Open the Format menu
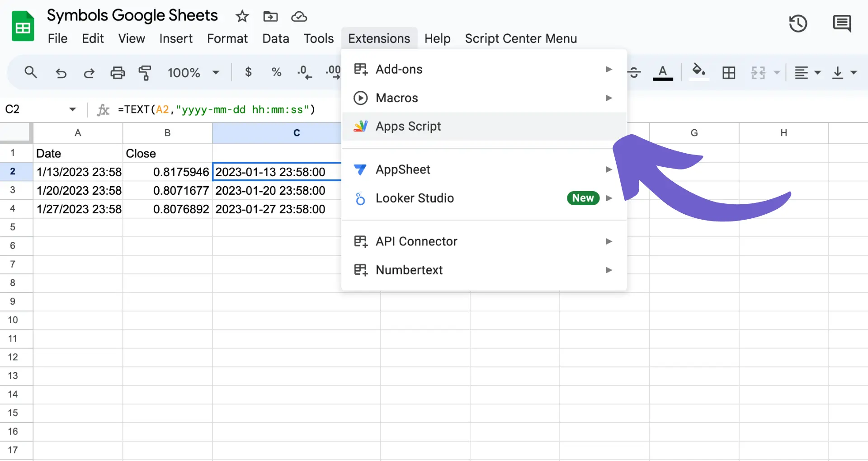The width and height of the screenshot is (868, 461). (x=227, y=39)
